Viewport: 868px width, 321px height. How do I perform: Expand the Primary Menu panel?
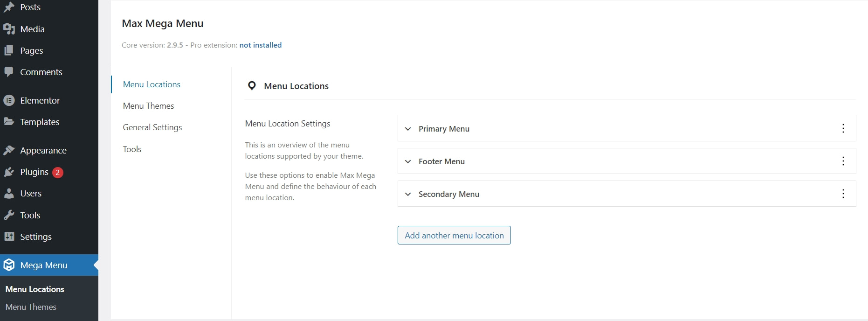[x=408, y=129]
